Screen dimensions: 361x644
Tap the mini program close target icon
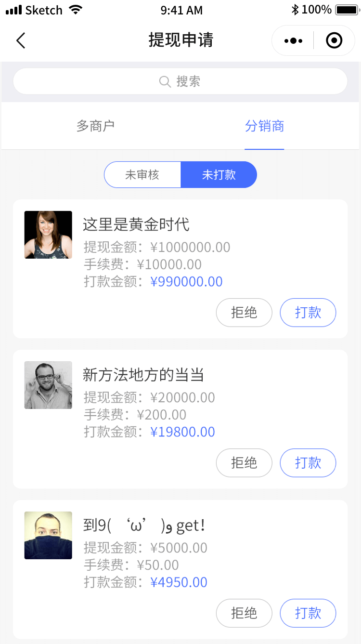pos(334,41)
